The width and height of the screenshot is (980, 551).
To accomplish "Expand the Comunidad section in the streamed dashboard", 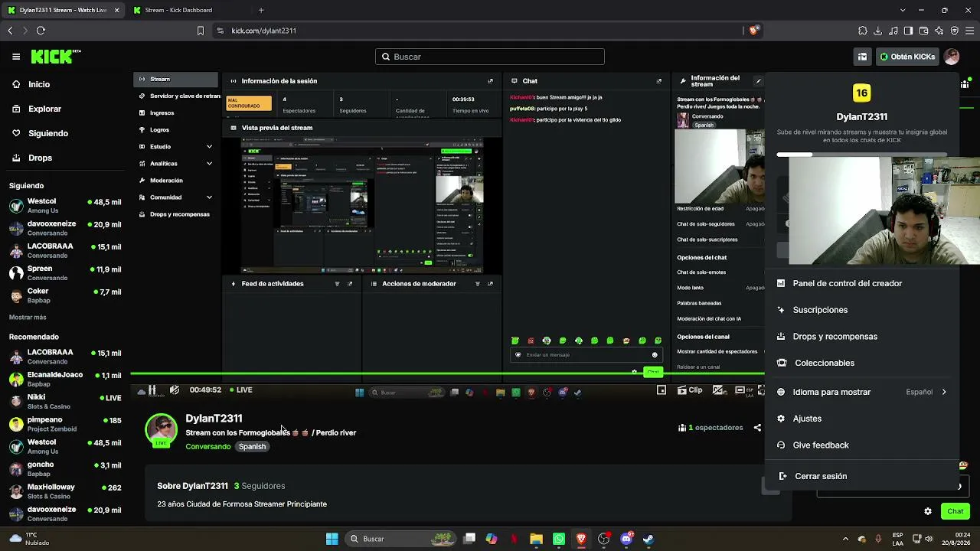I will (175, 197).
